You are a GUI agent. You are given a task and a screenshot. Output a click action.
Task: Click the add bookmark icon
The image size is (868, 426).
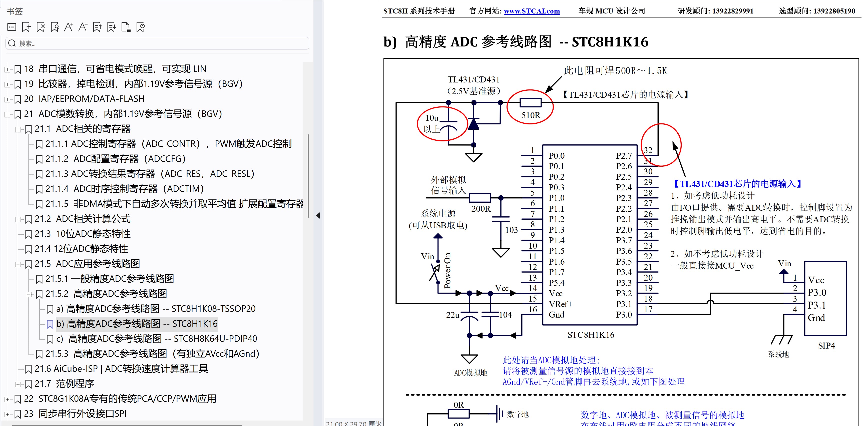click(x=26, y=27)
